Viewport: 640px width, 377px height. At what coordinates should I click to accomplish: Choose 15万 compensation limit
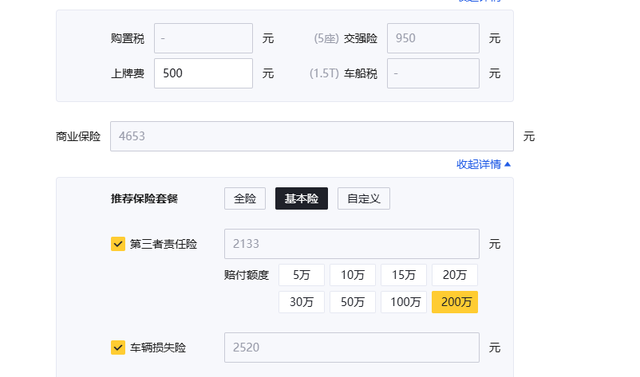point(404,275)
